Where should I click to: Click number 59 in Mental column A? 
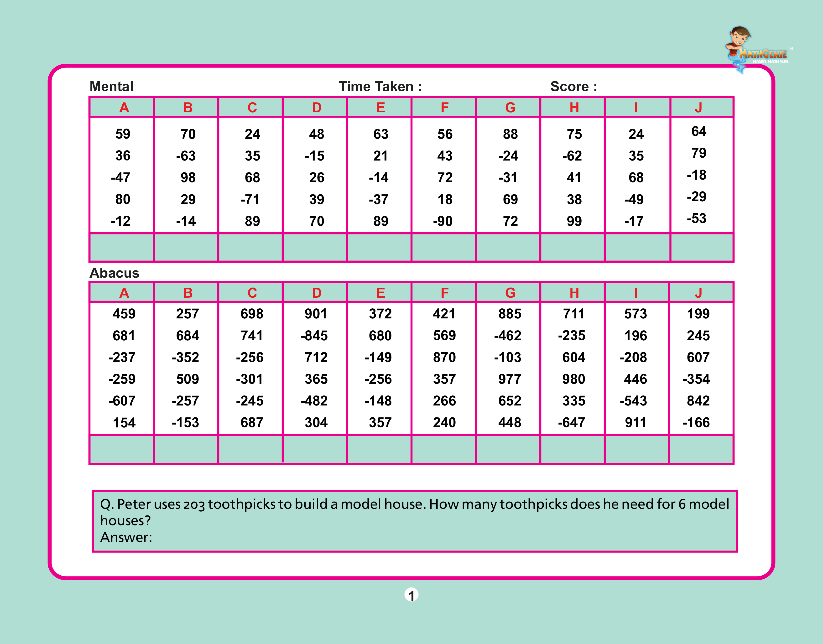pos(123,134)
